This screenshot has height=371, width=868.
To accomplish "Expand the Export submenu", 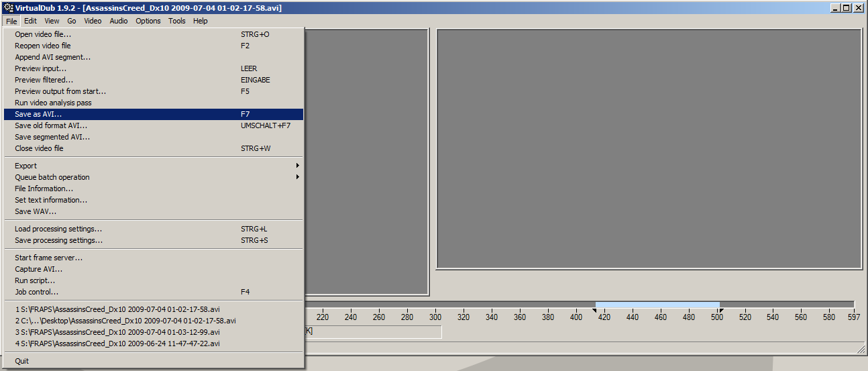I will [x=154, y=166].
